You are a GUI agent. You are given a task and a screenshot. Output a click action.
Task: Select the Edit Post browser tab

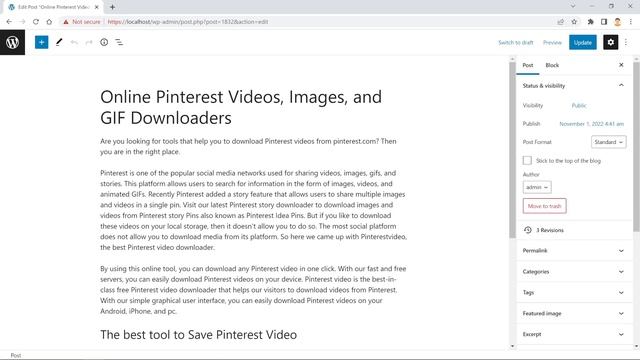(x=53, y=7)
